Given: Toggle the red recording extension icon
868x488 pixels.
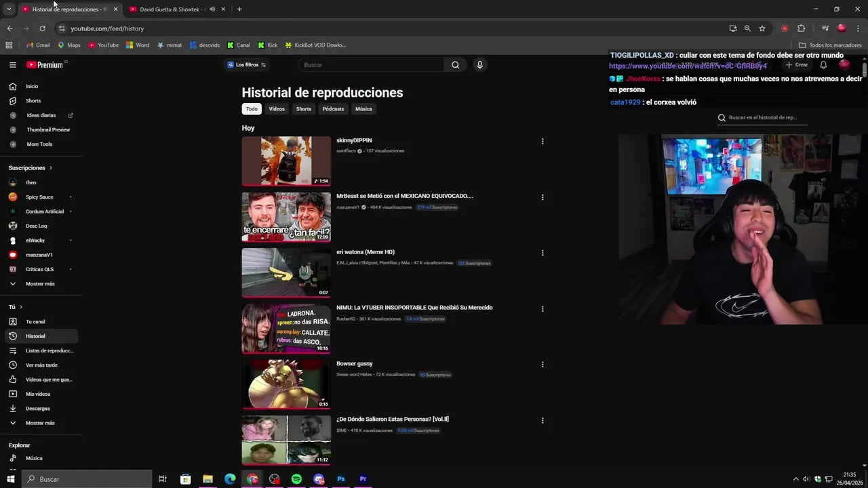Looking at the screenshot, I should tap(785, 28).
